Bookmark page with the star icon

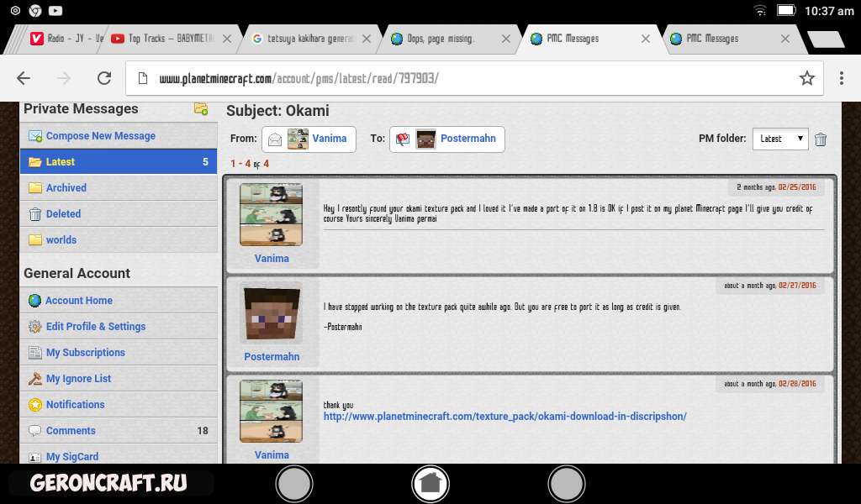[x=806, y=78]
